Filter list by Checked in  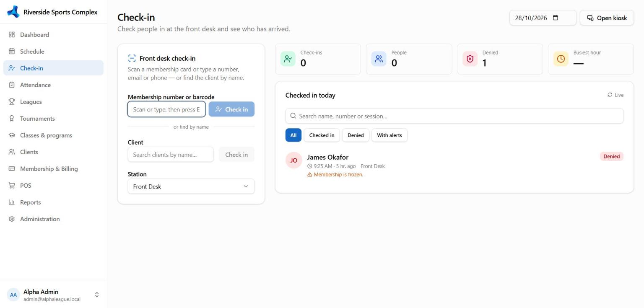(x=322, y=135)
